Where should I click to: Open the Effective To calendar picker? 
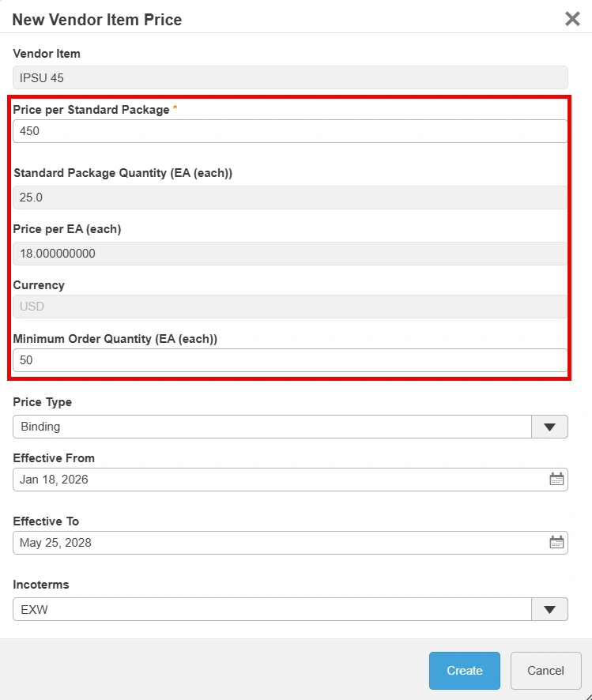[556, 543]
